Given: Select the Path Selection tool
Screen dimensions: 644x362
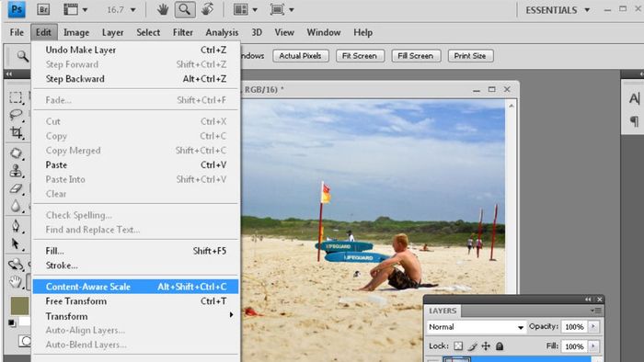Looking at the screenshot, I should 16,244.
